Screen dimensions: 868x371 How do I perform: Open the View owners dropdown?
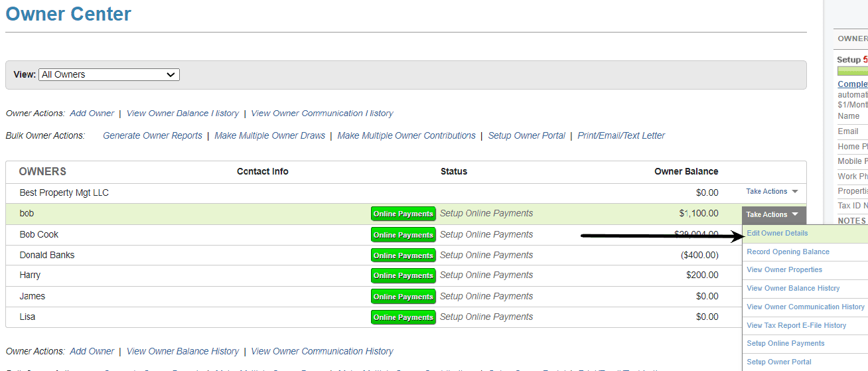click(109, 74)
